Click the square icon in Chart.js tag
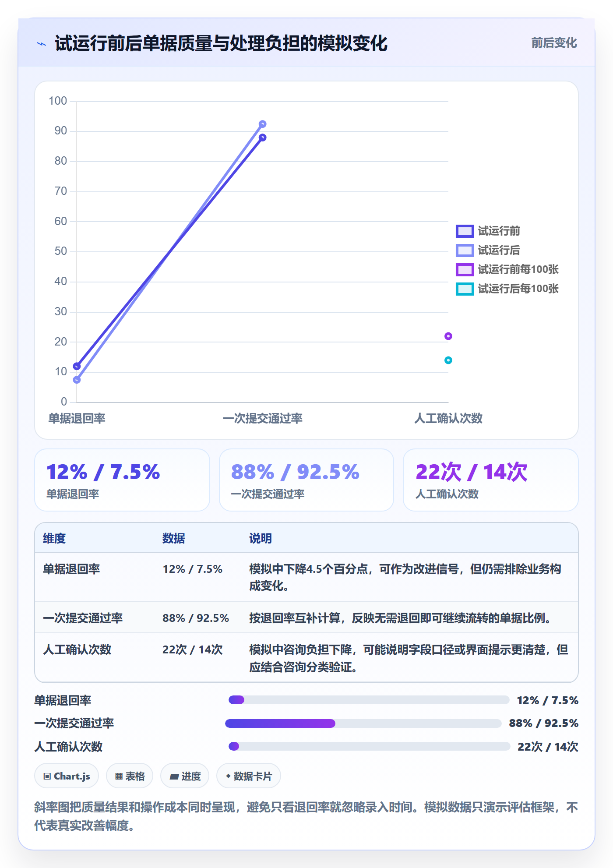The height and width of the screenshot is (868, 613). pos(47,776)
